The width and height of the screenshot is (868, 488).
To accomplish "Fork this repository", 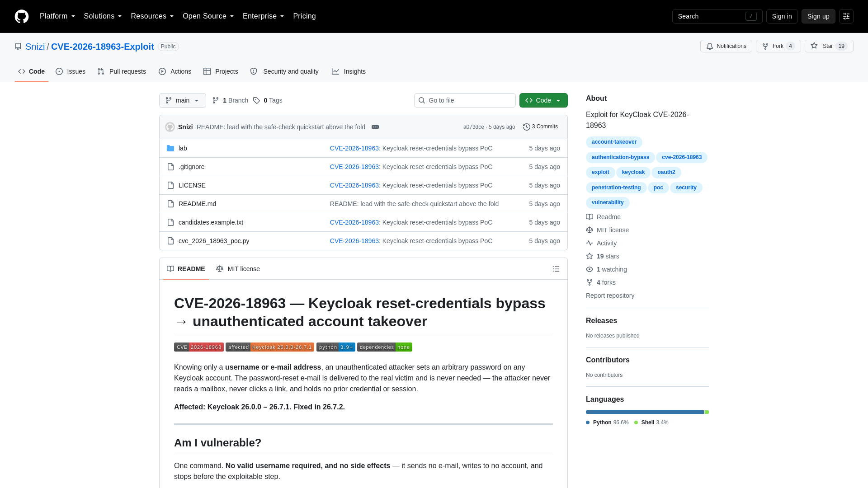I will coord(778,46).
